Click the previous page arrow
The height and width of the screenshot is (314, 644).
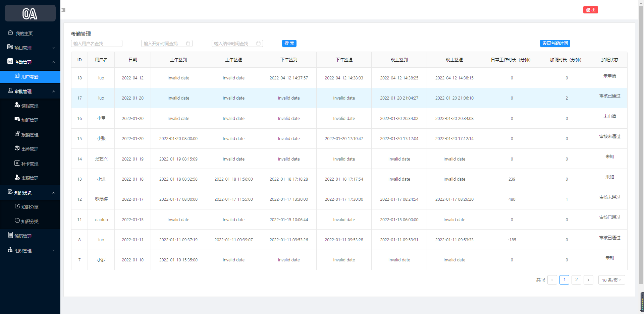[552, 280]
